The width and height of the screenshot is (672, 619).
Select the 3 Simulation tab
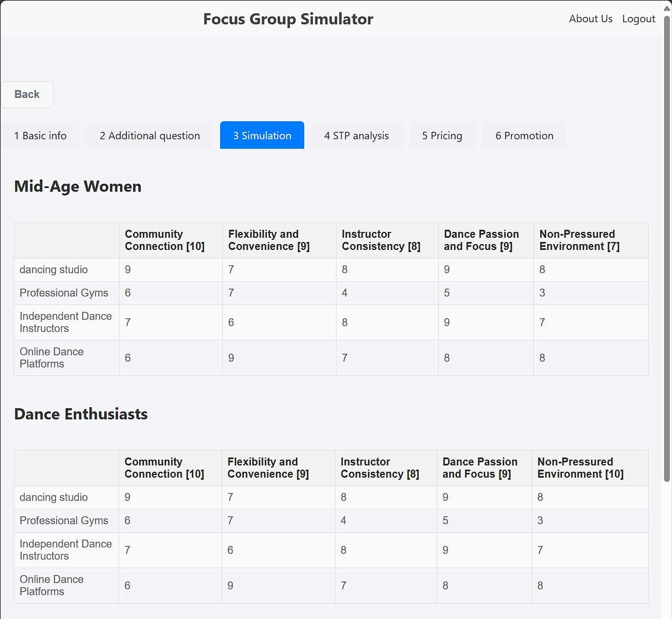(262, 136)
